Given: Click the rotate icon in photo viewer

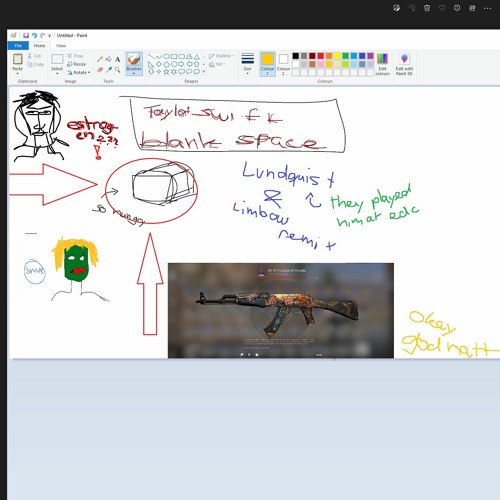Looking at the screenshot, I should [x=412, y=8].
